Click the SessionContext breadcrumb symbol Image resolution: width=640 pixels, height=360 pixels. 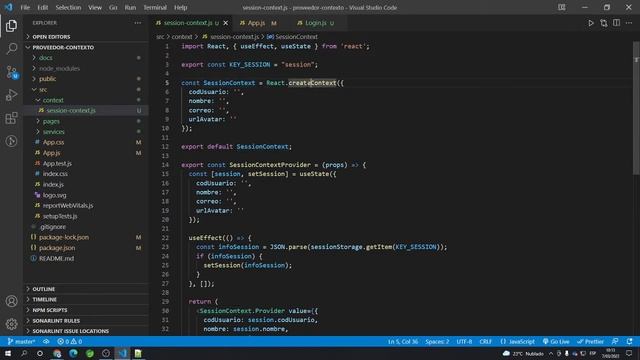tap(292, 37)
